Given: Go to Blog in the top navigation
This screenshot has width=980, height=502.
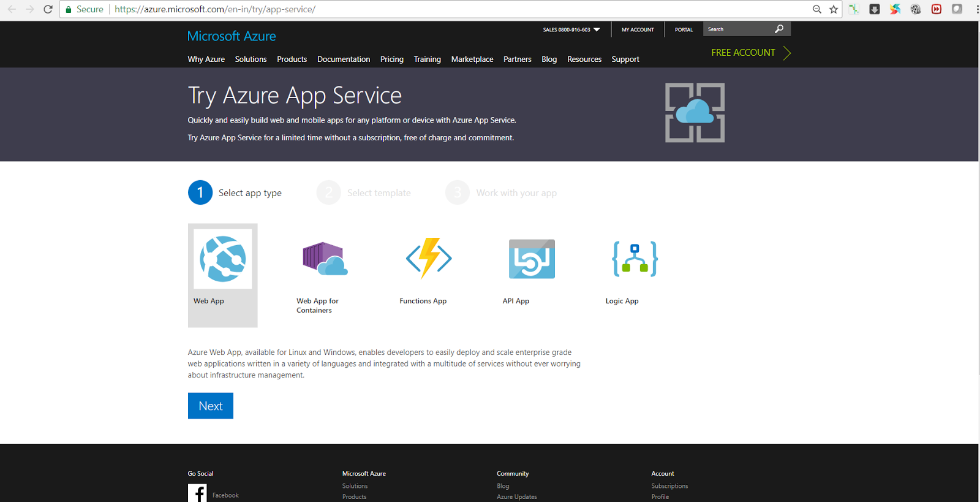Looking at the screenshot, I should point(549,59).
